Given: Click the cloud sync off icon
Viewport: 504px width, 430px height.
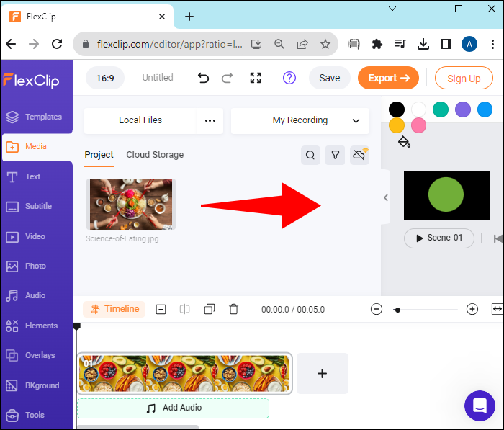Looking at the screenshot, I should point(359,155).
